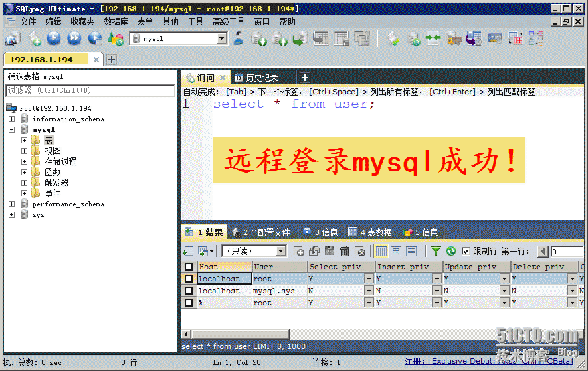This screenshot has width=588, height=371.
Task: Open the mysql database dropdown in toolbar
Action: click(x=222, y=38)
